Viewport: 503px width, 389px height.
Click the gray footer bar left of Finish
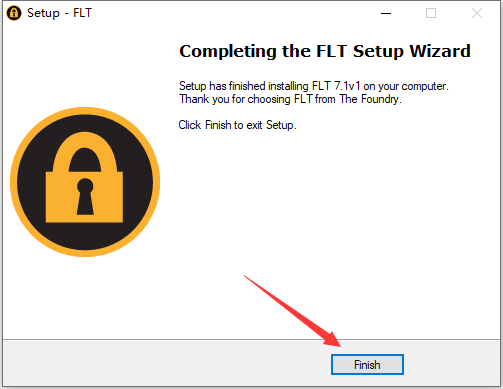(167, 363)
